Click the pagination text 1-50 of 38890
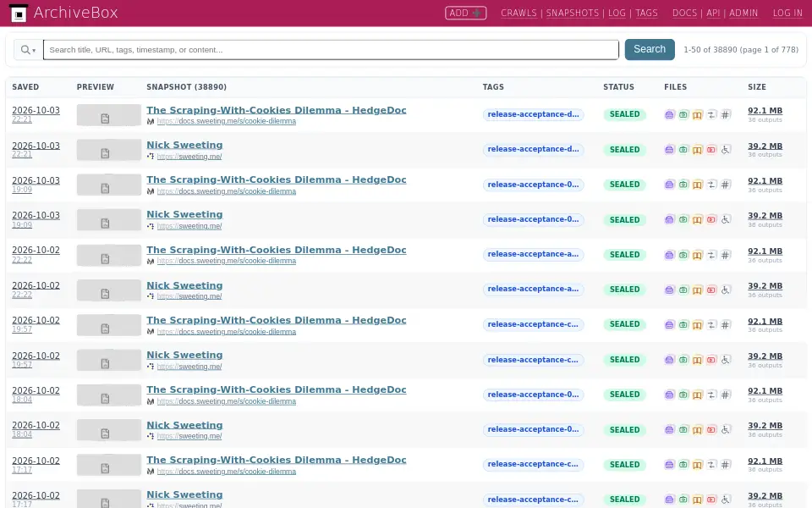 pyautogui.click(x=741, y=50)
